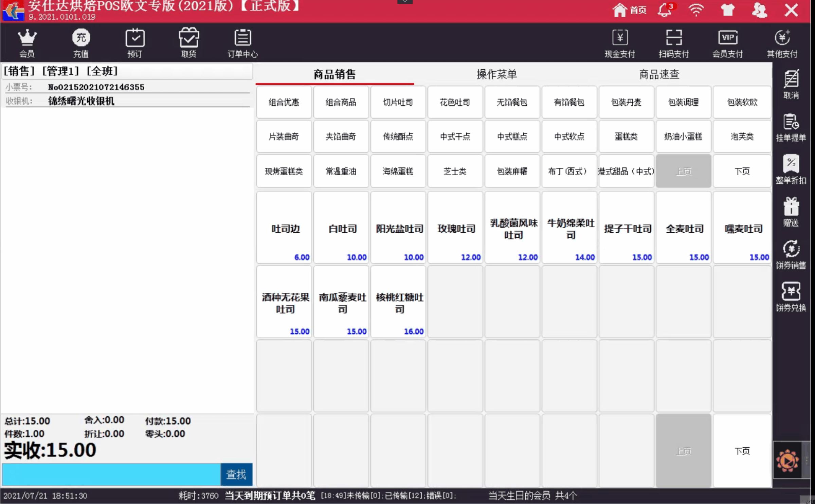The width and height of the screenshot is (815, 504).
Task: Add 白吐司 priced 10.00 to order
Action: pos(341,228)
